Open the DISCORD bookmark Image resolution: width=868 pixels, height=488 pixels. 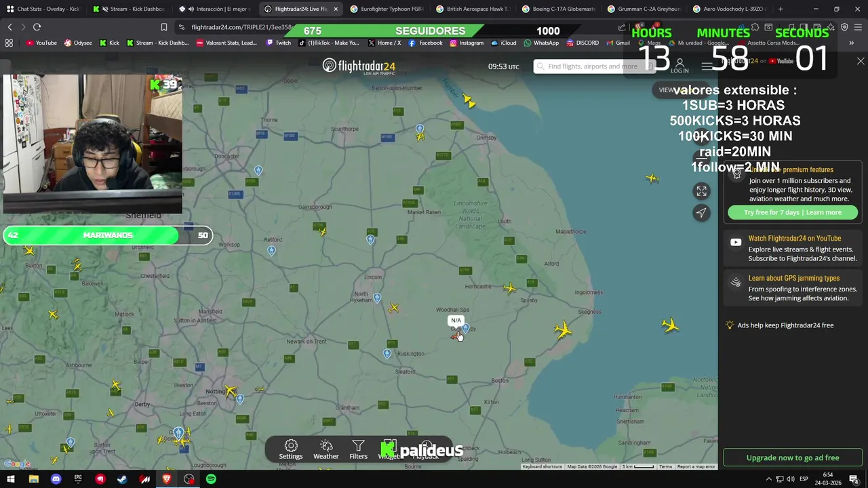click(583, 43)
